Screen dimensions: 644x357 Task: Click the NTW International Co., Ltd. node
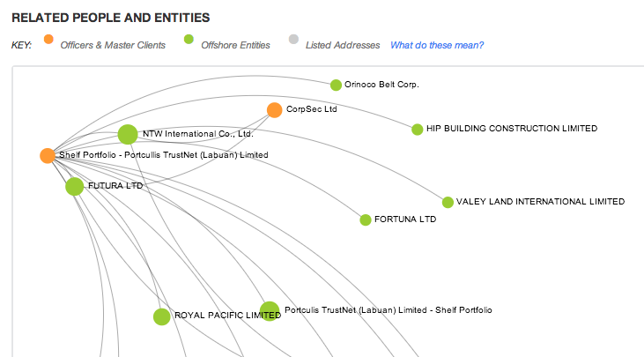[x=128, y=135]
